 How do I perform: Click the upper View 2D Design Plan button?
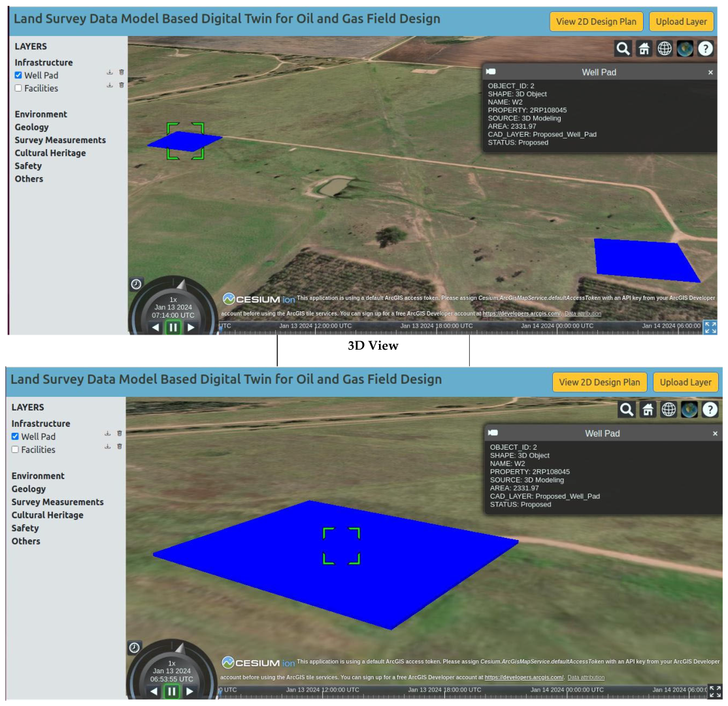pyautogui.click(x=596, y=22)
